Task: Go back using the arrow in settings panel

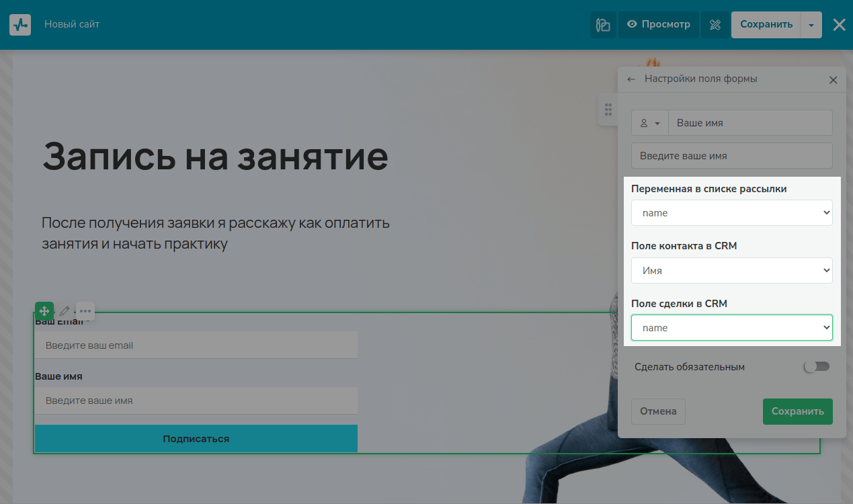Action: (631, 79)
